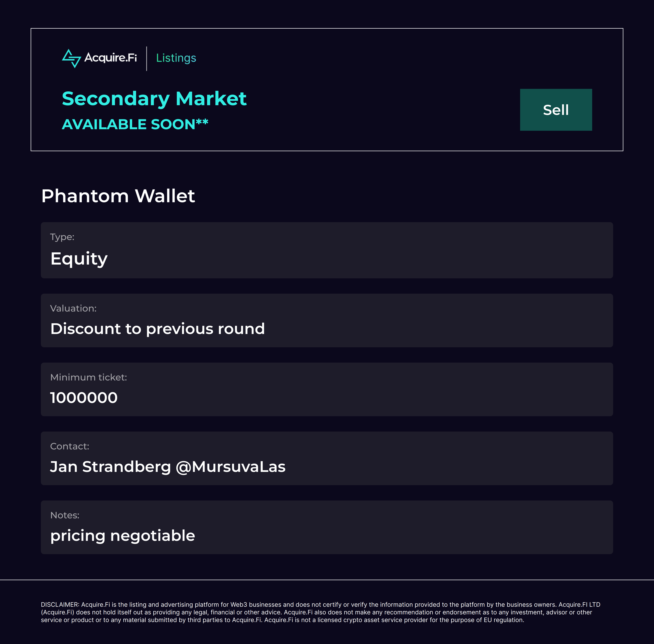Image resolution: width=654 pixels, height=644 pixels.
Task: Click the divider beside Listings
Action: [146, 59]
